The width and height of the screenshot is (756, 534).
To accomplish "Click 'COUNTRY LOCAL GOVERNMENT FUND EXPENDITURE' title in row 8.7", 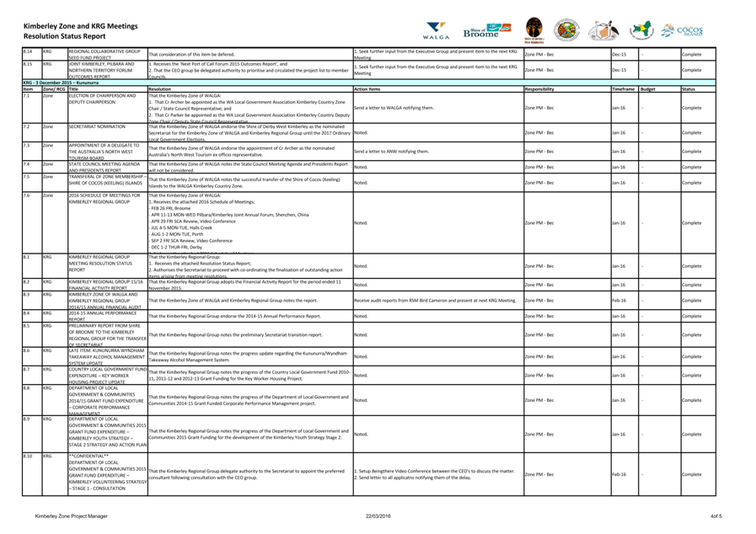I will tap(108, 376).
